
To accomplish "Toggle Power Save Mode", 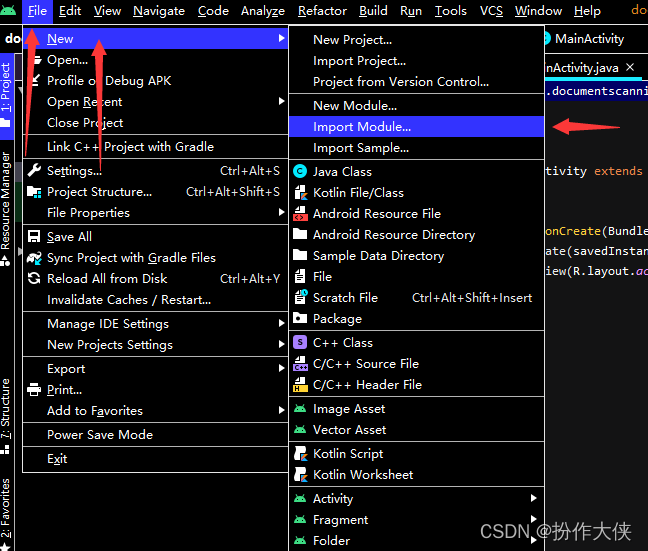I will point(155,434).
